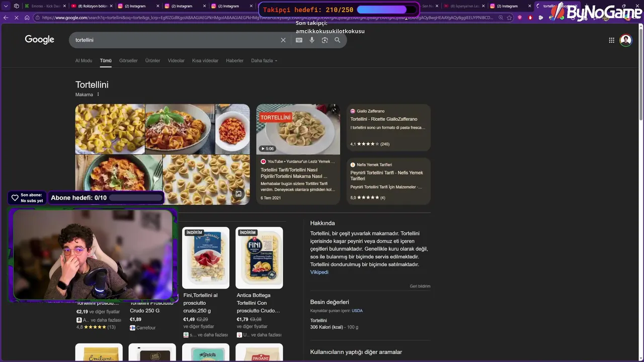Open the small red-sauce bowl photo
Viewport: 644px width, 362px height.
pyautogui.click(x=232, y=129)
